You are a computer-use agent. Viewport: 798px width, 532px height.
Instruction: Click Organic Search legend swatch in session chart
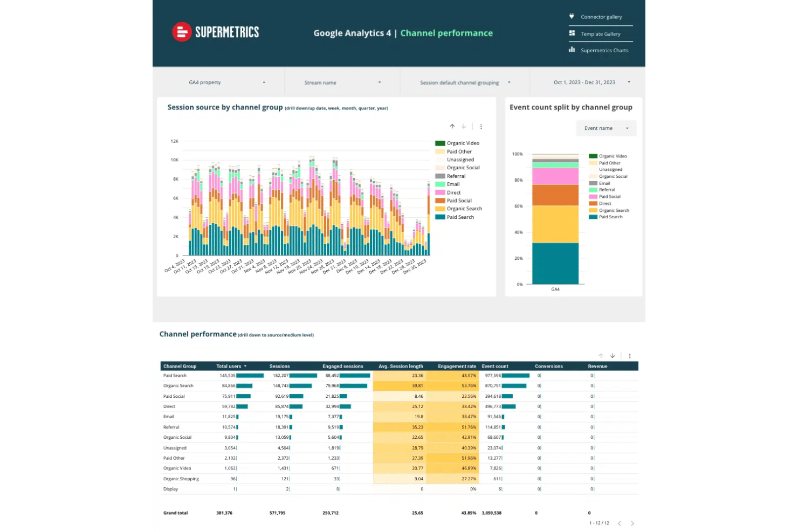tap(440, 209)
